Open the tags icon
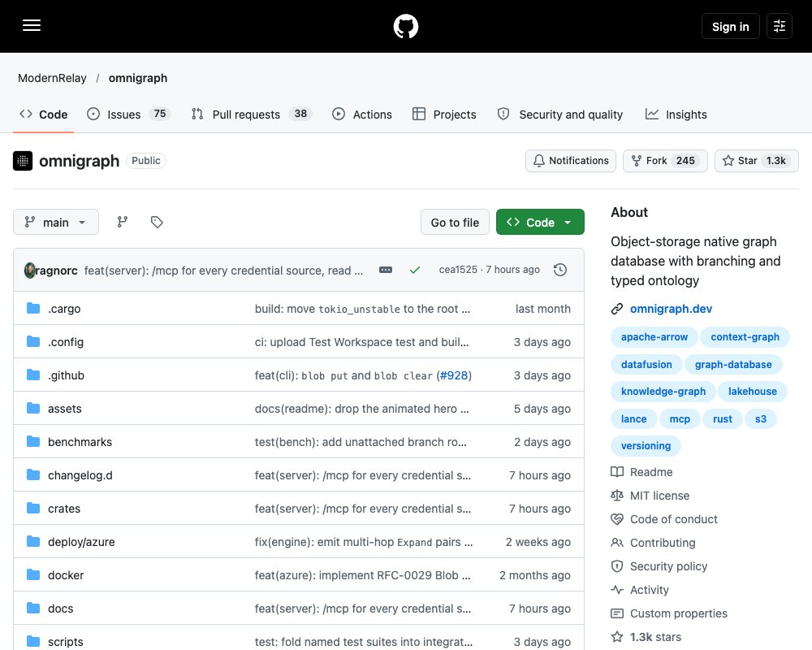Screen dimensions: 812x650 point(157,222)
